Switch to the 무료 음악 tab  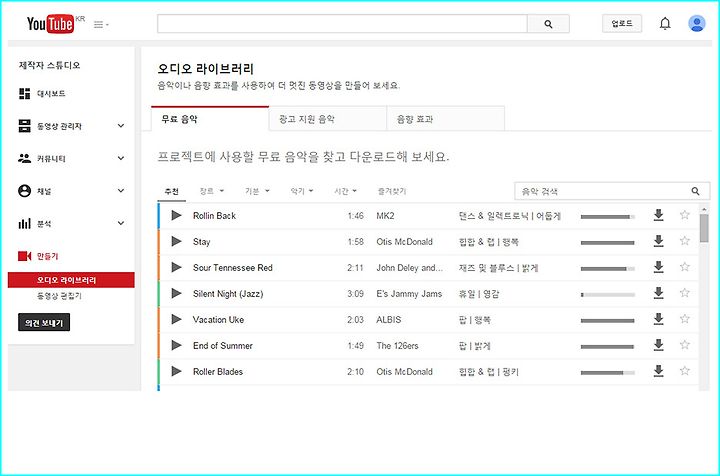tap(210, 119)
